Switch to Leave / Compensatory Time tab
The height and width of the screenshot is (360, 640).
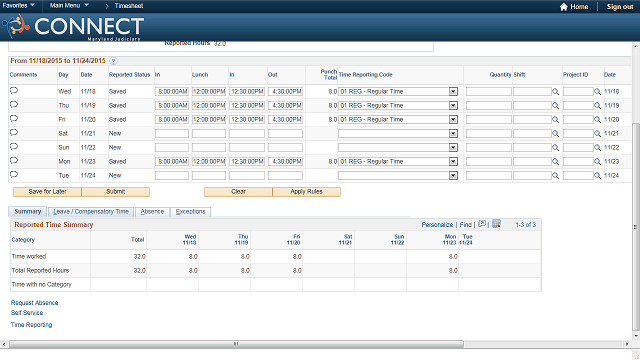[91, 211]
